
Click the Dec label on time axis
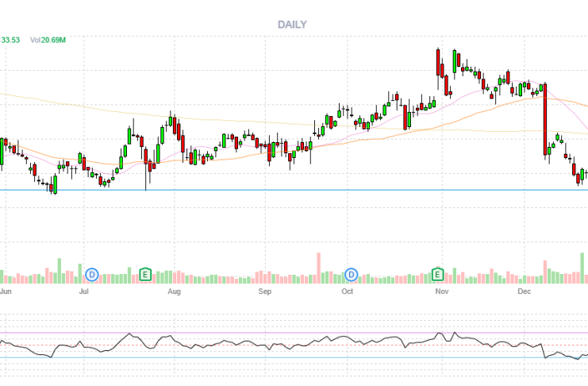pyautogui.click(x=523, y=291)
